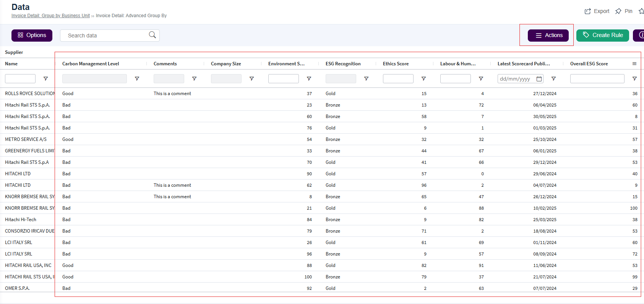Open filter icon for Carbon Management Level
Screen dimensions: 644x304
[x=137, y=79]
